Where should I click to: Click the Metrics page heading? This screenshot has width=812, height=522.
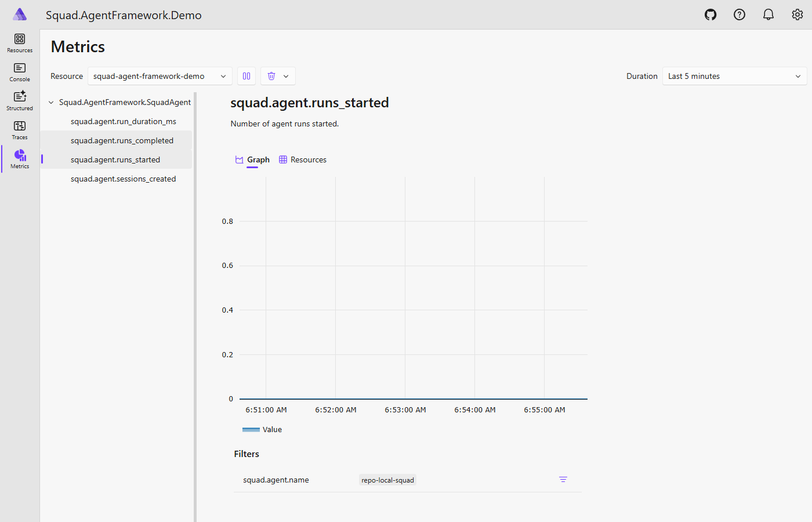pos(78,46)
